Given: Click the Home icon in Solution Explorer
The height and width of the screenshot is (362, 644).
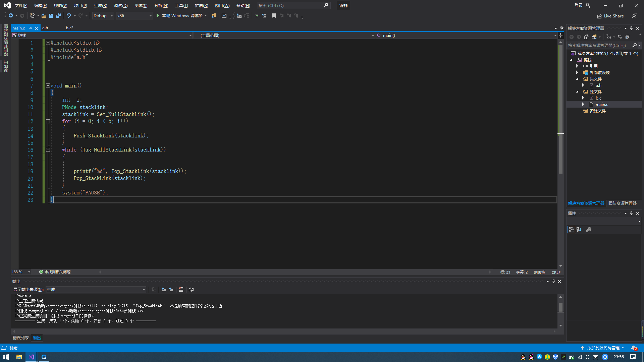Looking at the screenshot, I should coord(586,37).
